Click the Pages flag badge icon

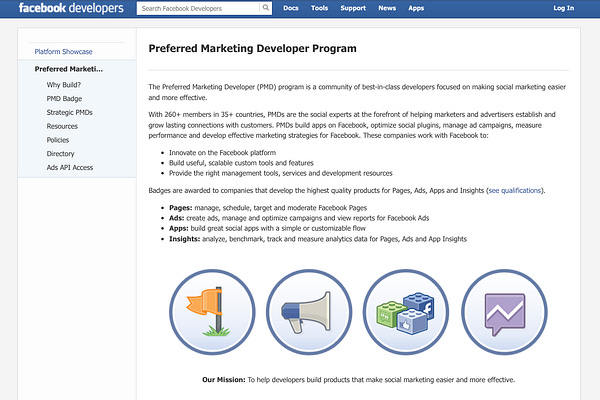212,312
